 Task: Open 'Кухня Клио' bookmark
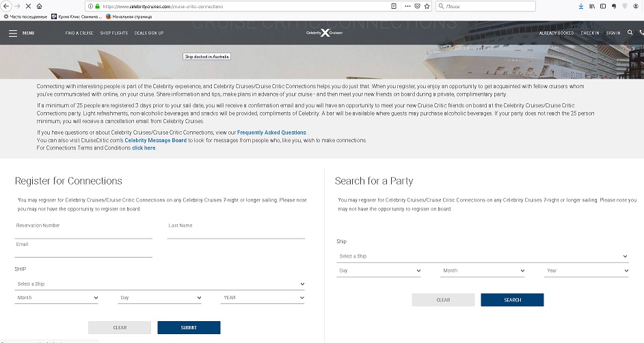pyautogui.click(x=77, y=16)
